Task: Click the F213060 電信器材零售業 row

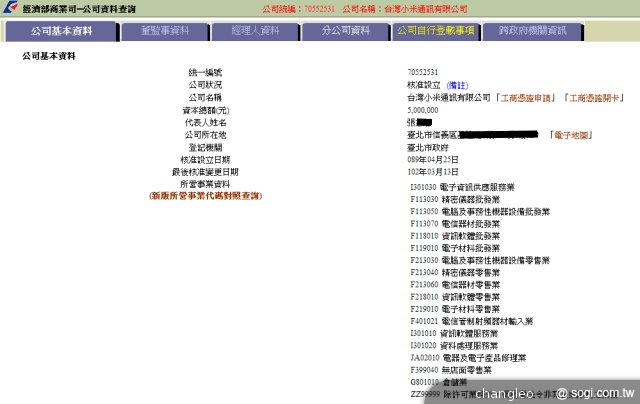Action: click(x=455, y=285)
